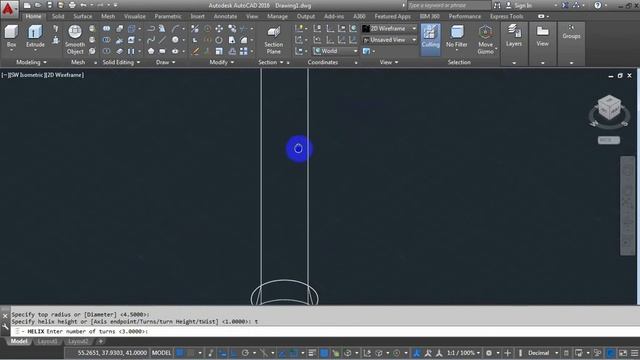Click the 2D Wireframe viewport label
Image resolution: width=640 pixels, height=360 pixels.
click(65, 75)
